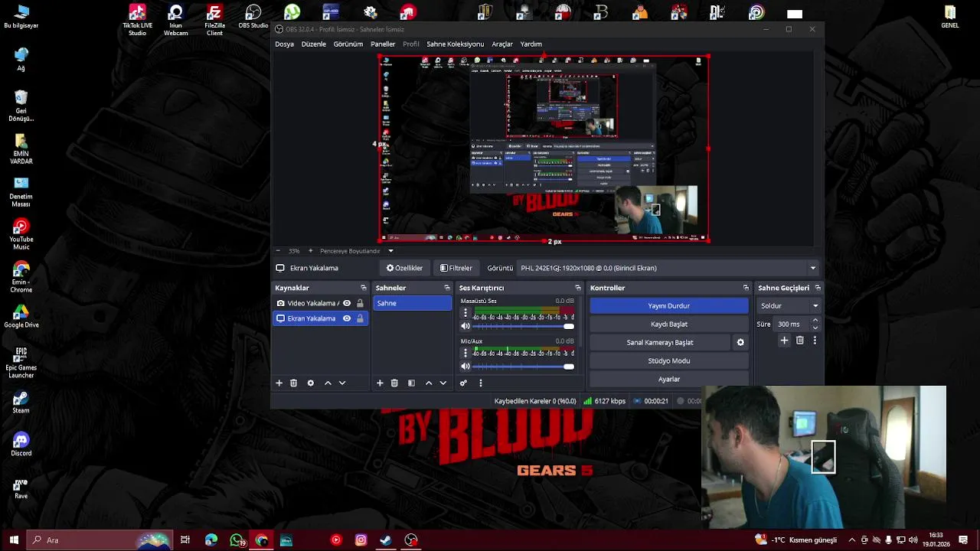
Task: Delete the selected scene in Sahneler
Action: 394,383
